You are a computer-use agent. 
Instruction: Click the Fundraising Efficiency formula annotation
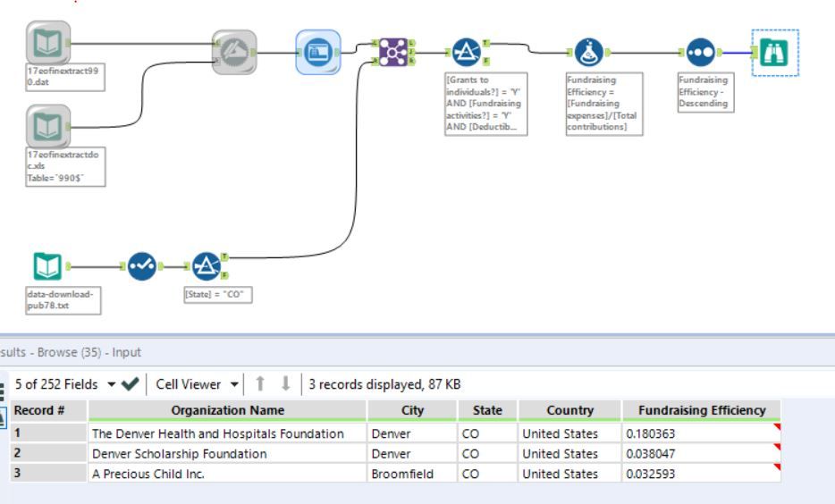tap(603, 104)
